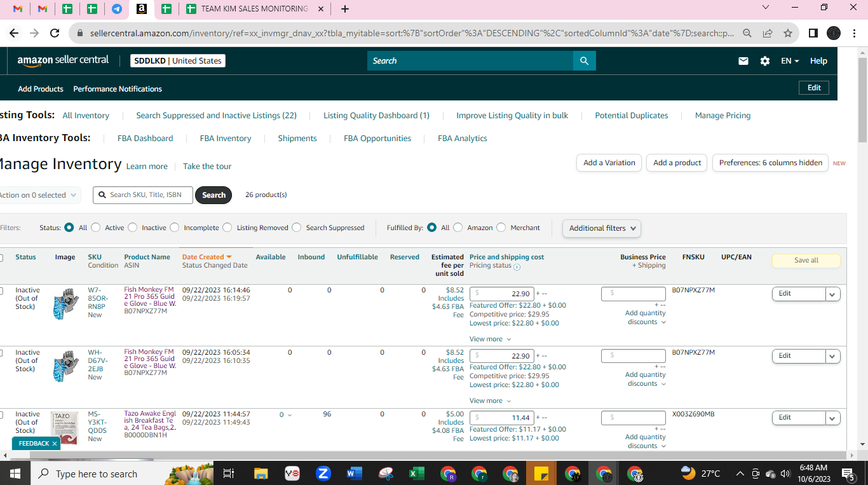The image size is (868, 485).
Task: Select the Incomplete status filter
Action: click(174, 228)
